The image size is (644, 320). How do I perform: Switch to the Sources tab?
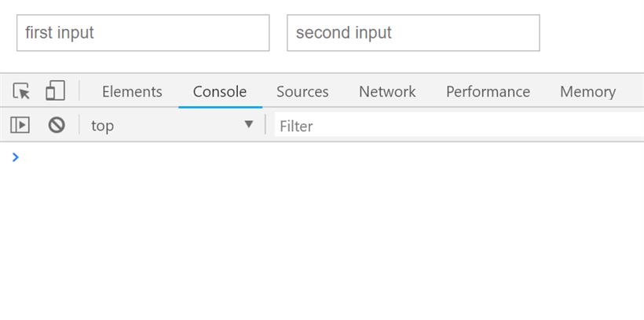pyautogui.click(x=302, y=91)
